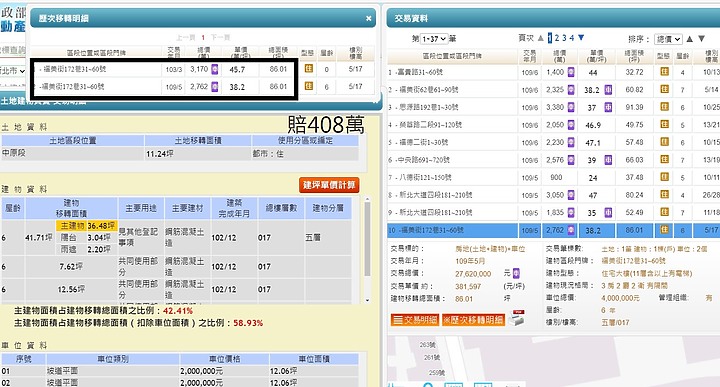The image size is (720, 387).
Task: Click the 主建物 36.48坪 highlighted cell
Action: (x=87, y=225)
